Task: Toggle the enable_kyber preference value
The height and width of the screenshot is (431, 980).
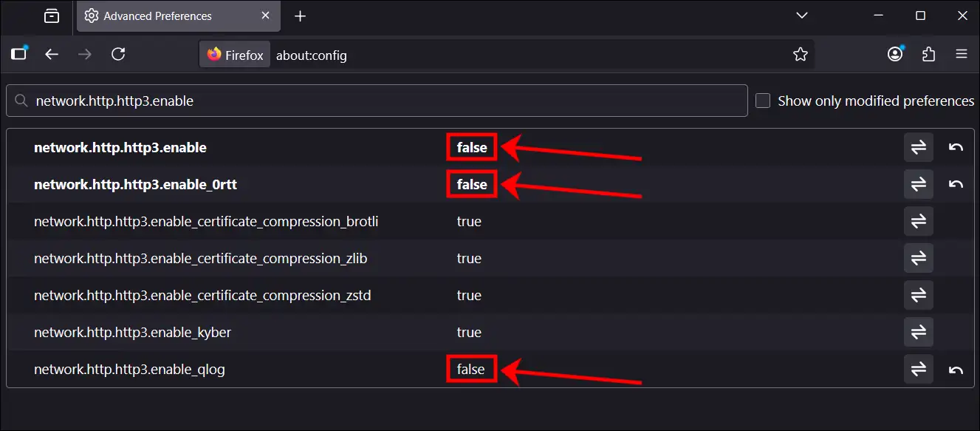Action: (x=918, y=332)
